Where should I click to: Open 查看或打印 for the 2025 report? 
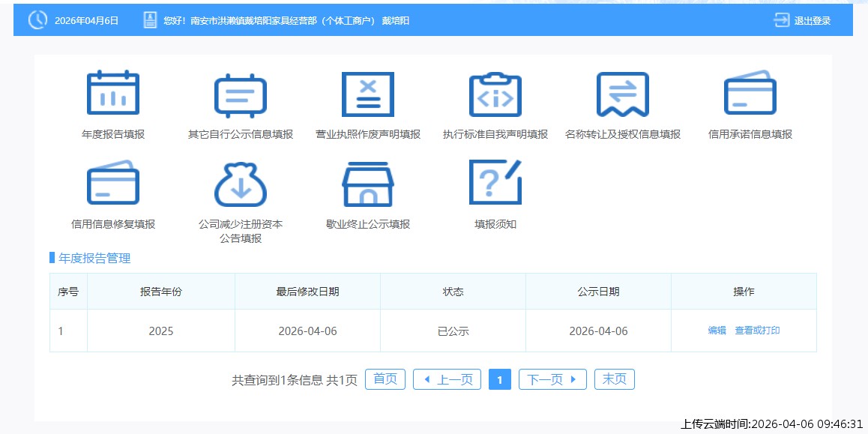click(x=757, y=330)
